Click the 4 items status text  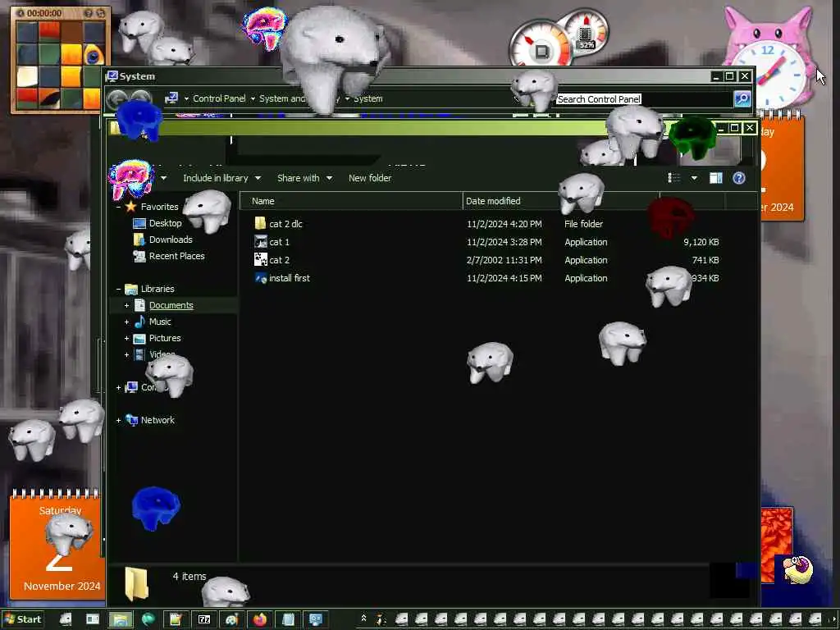click(x=189, y=577)
